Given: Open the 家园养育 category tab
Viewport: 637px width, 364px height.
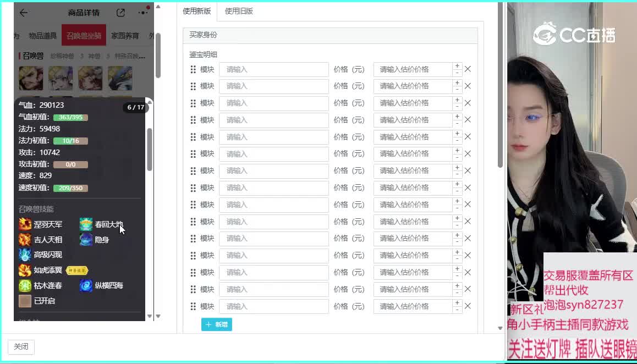Looking at the screenshot, I should [x=125, y=36].
